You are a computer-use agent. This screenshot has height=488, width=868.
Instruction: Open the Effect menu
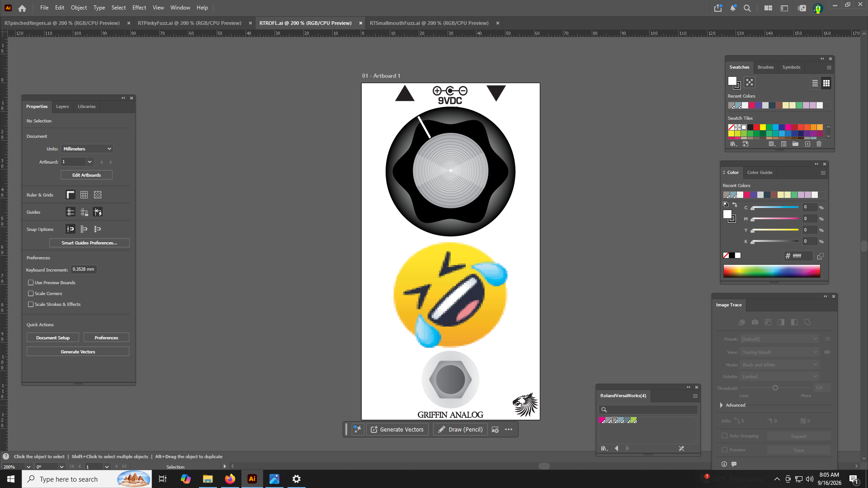pyautogui.click(x=139, y=8)
